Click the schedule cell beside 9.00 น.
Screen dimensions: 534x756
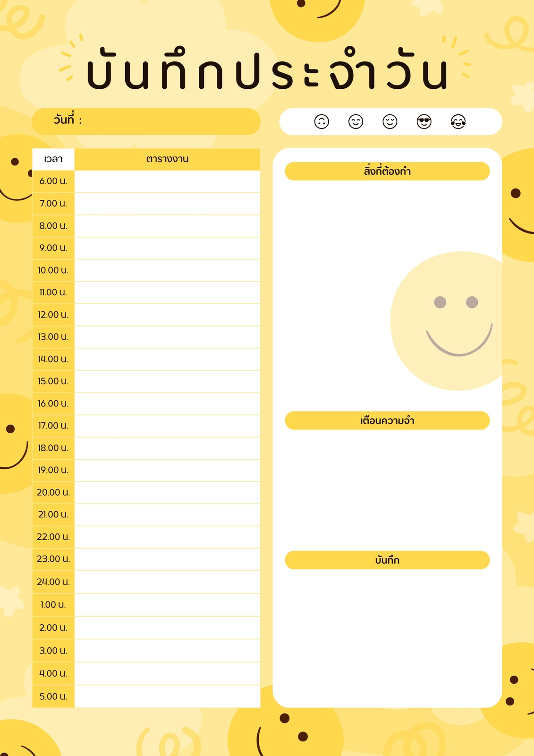coord(167,248)
